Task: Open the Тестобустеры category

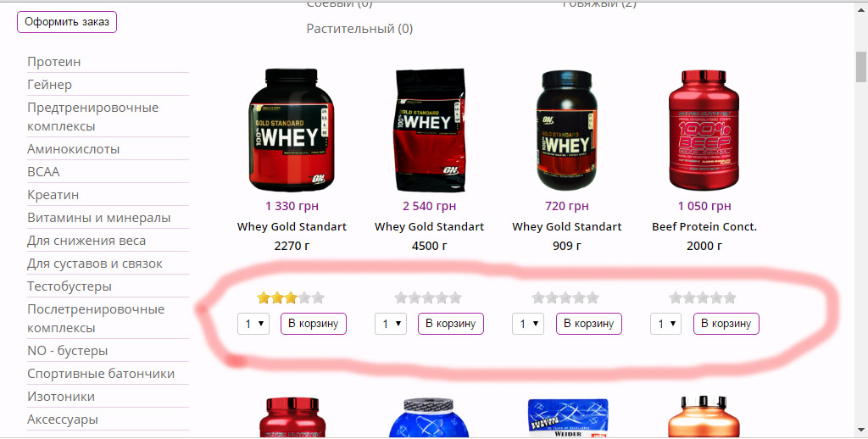Action: pyautogui.click(x=70, y=286)
